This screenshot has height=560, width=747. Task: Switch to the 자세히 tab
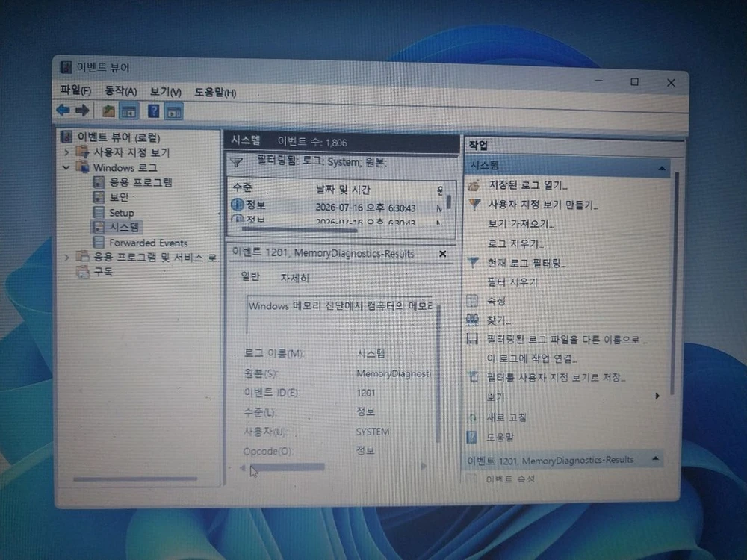[294, 278]
